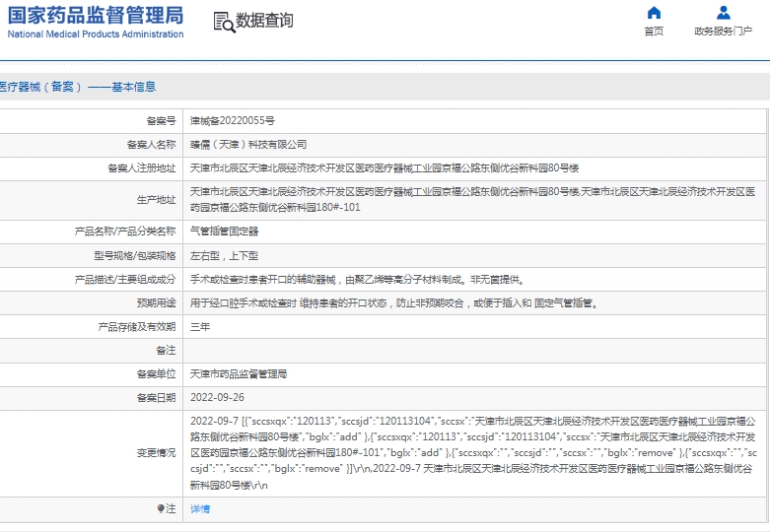Viewport: 770px width, 532px height.
Task: Click the 变更情况 row label
Action: (156, 453)
